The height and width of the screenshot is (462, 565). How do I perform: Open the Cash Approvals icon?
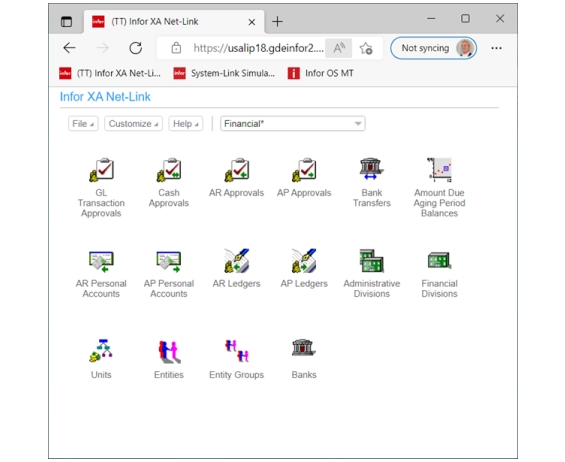pyautogui.click(x=169, y=169)
